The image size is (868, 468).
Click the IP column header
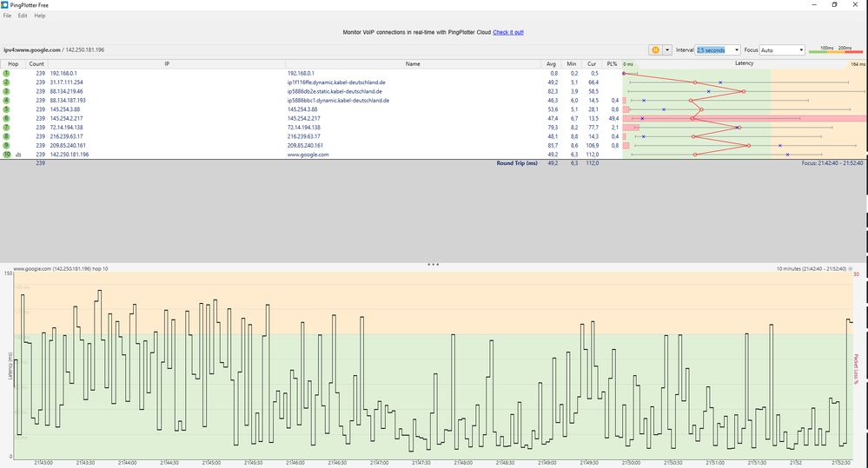click(167, 63)
